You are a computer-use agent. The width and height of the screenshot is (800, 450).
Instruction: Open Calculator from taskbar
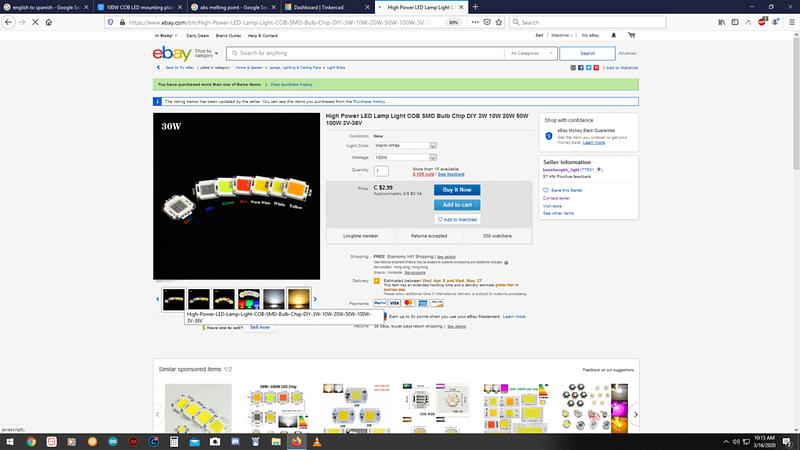174,442
